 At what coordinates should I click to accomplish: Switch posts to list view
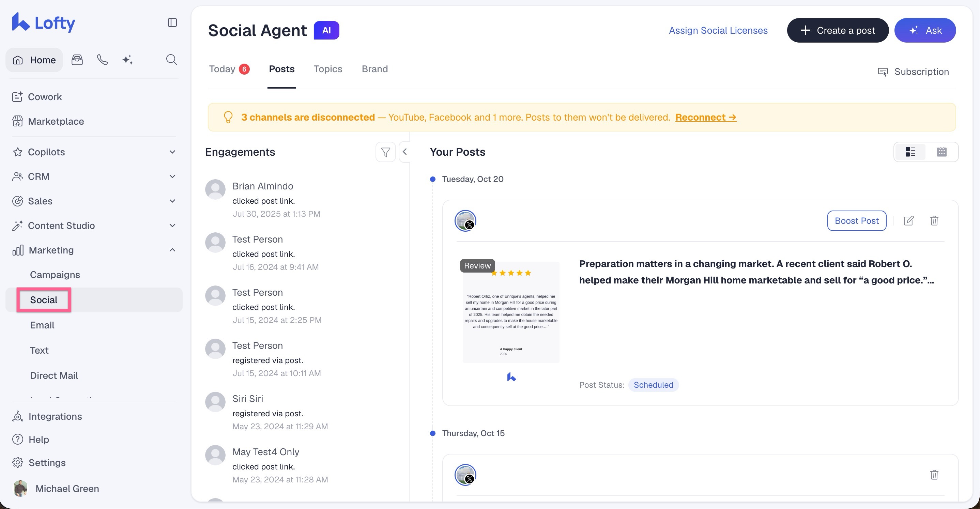(x=910, y=152)
